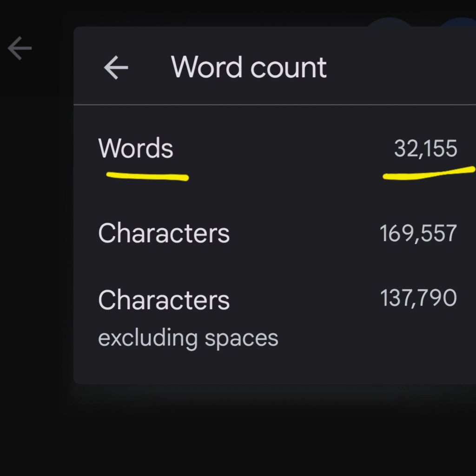Select the Word count panel title
This screenshot has width=476, height=476.
click(249, 67)
